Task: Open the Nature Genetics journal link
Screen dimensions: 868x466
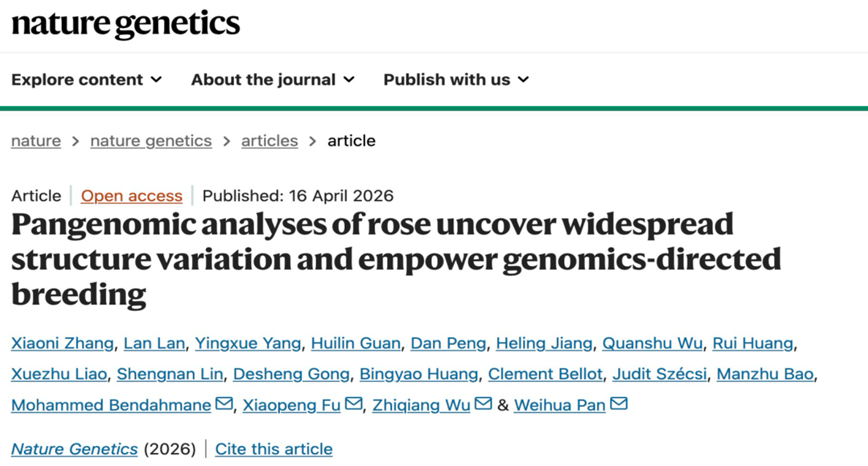Action: [x=74, y=449]
